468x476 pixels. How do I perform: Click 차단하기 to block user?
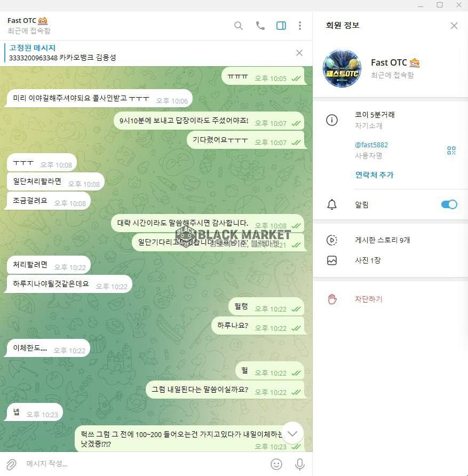(368, 299)
